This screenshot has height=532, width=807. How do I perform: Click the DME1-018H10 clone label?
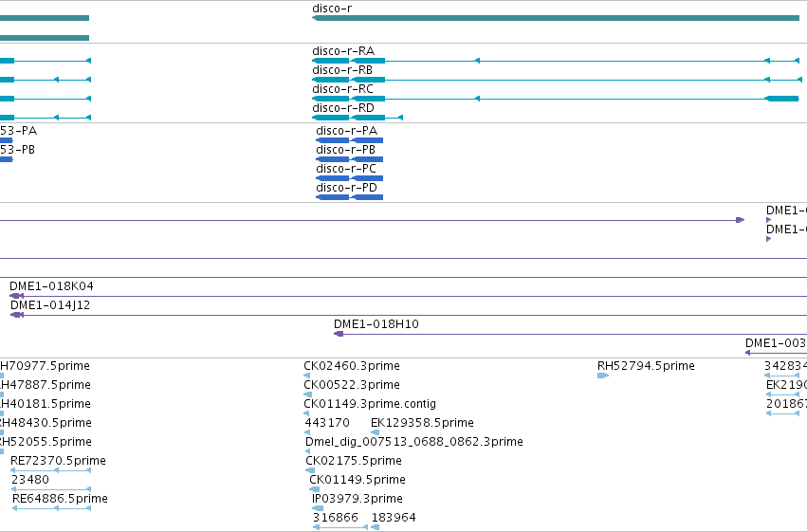click(x=376, y=324)
